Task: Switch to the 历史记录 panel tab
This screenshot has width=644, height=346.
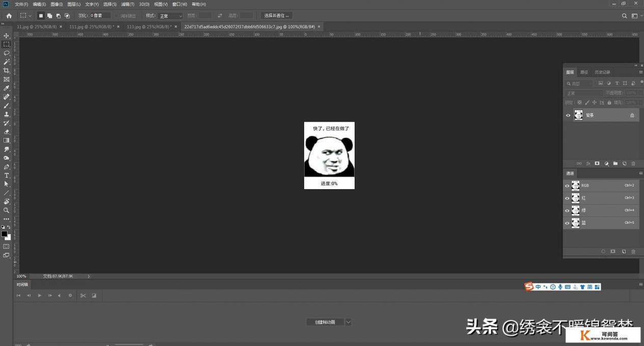Action: click(x=602, y=72)
